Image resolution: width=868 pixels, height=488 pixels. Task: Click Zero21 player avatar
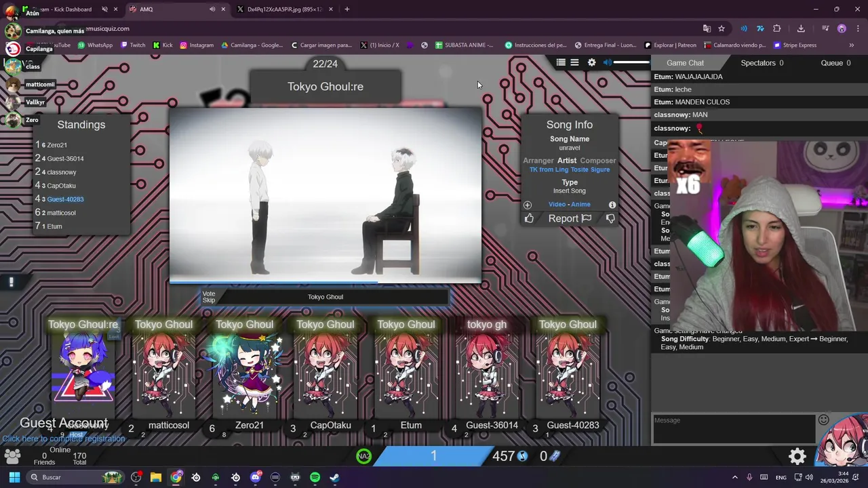pos(245,373)
